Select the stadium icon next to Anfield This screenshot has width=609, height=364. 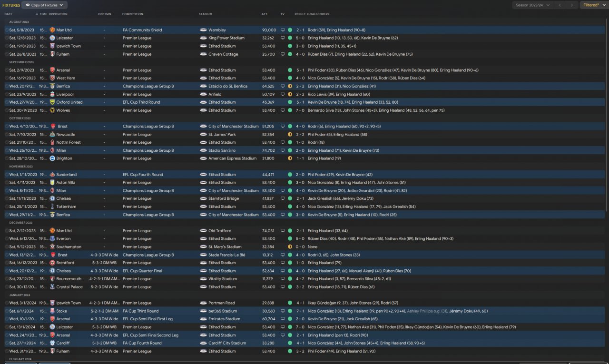click(x=203, y=94)
